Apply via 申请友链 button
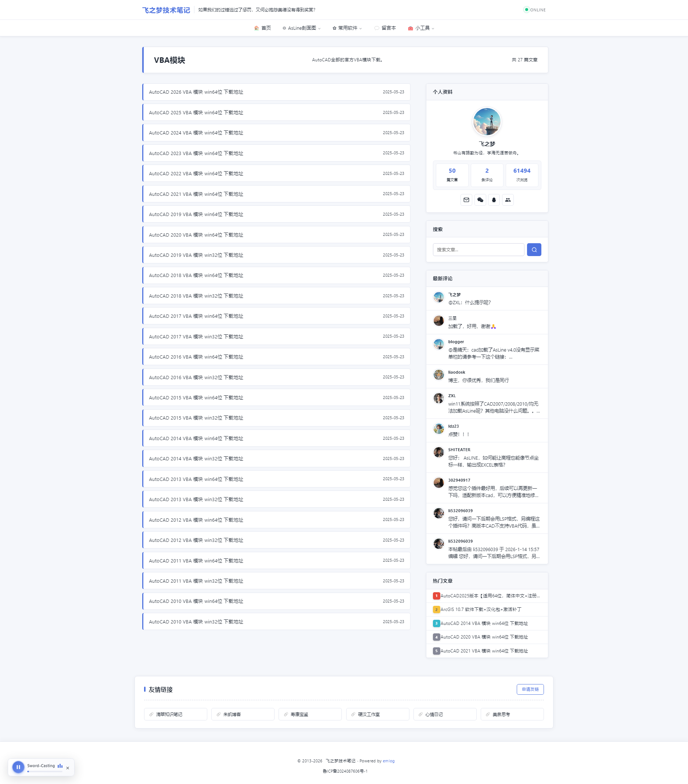This screenshot has height=784, width=688. pyautogui.click(x=530, y=689)
